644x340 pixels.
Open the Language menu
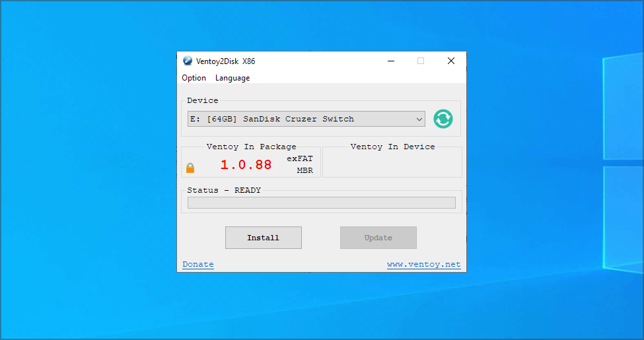pyautogui.click(x=233, y=78)
